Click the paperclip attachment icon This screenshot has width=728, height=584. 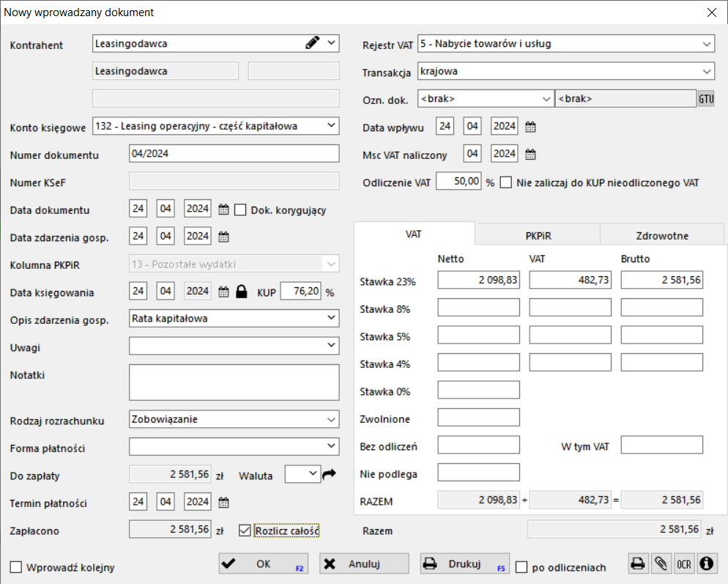[661, 563]
